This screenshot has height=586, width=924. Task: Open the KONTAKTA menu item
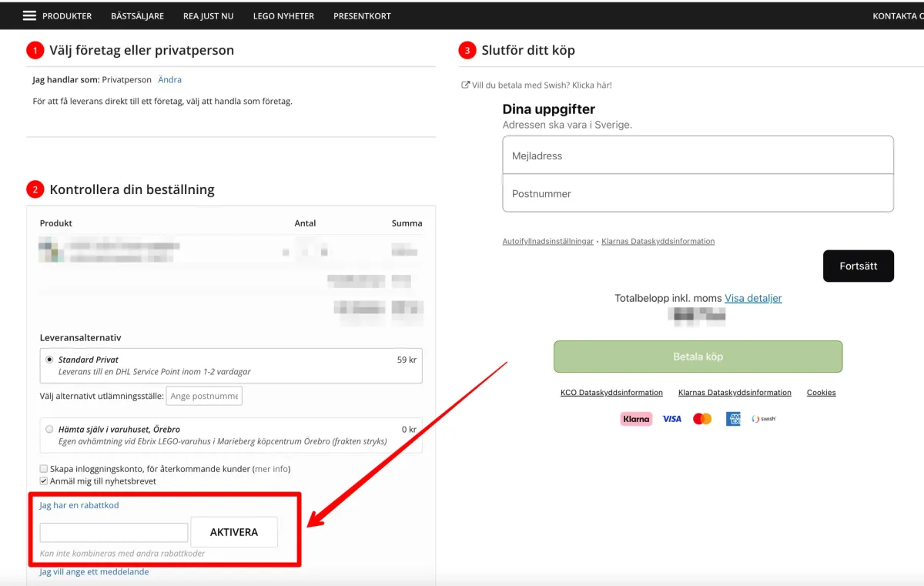click(x=897, y=16)
